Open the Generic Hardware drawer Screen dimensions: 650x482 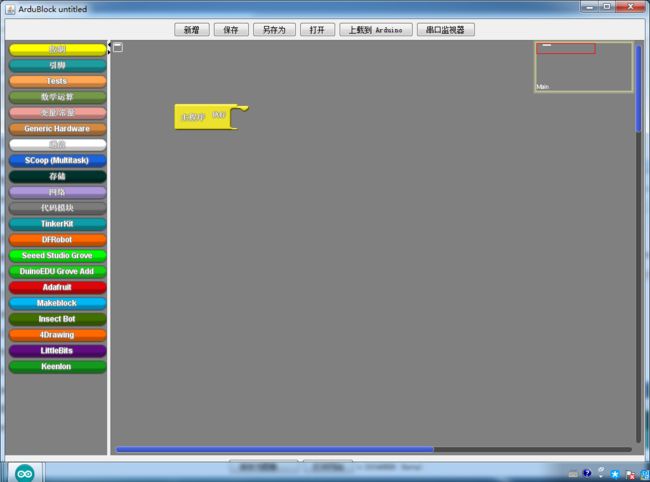click(58, 128)
